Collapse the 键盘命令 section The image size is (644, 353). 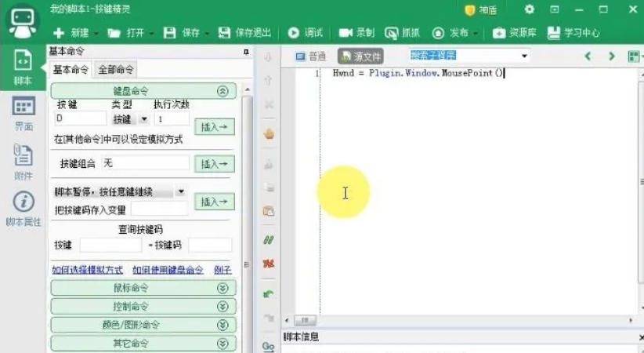(223, 91)
